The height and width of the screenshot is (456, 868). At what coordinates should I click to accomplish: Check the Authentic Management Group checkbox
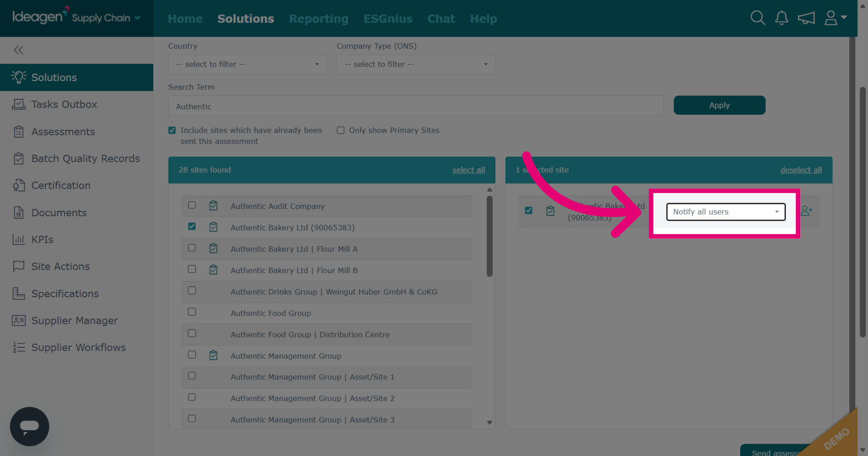tap(192, 355)
